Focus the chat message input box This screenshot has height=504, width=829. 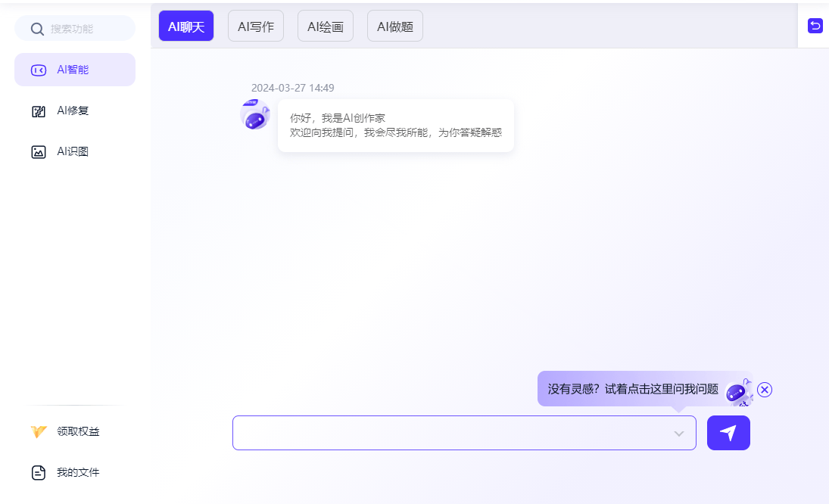[450, 434]
